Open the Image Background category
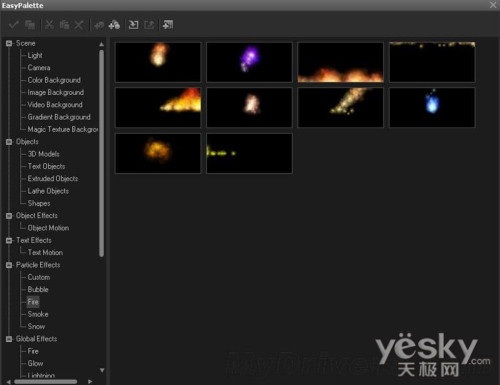Viewport: 500px width, 385px height. click(55, 92)
